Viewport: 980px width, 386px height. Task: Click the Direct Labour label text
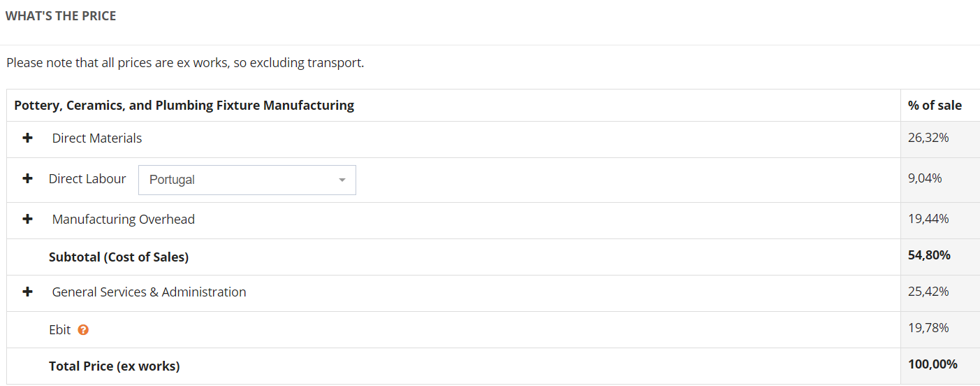pyautogui.click(x=87, y=179)
